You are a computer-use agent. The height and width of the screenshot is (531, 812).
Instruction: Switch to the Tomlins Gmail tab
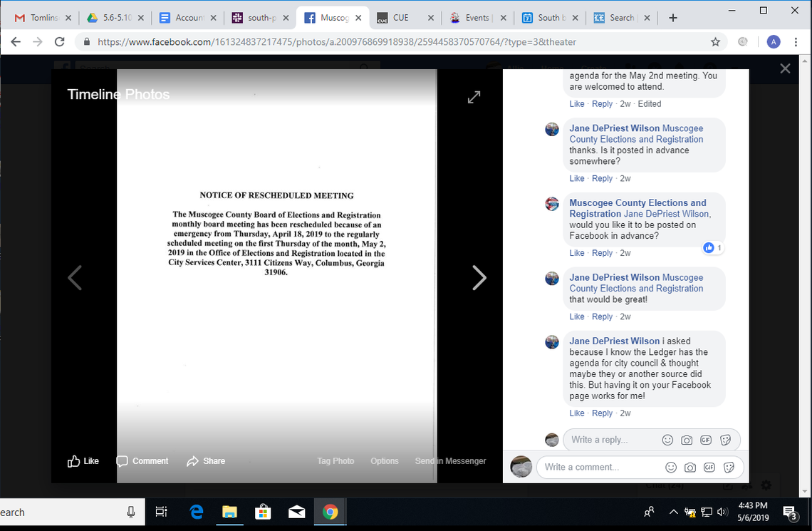click(x=41, y=17)
